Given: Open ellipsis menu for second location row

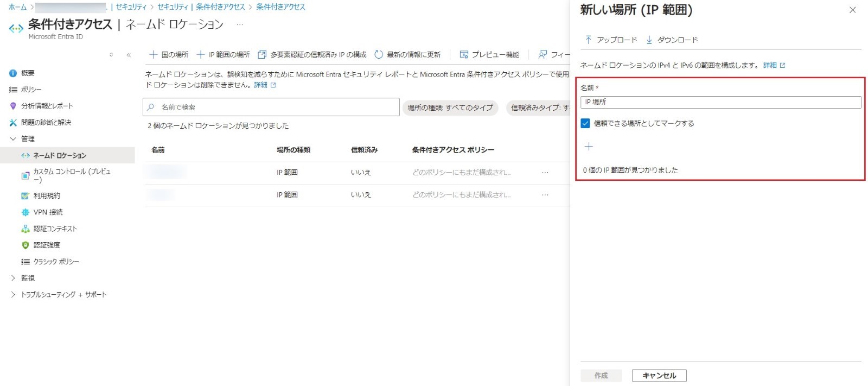Looking at the screenshot, I should coord(545,194).
